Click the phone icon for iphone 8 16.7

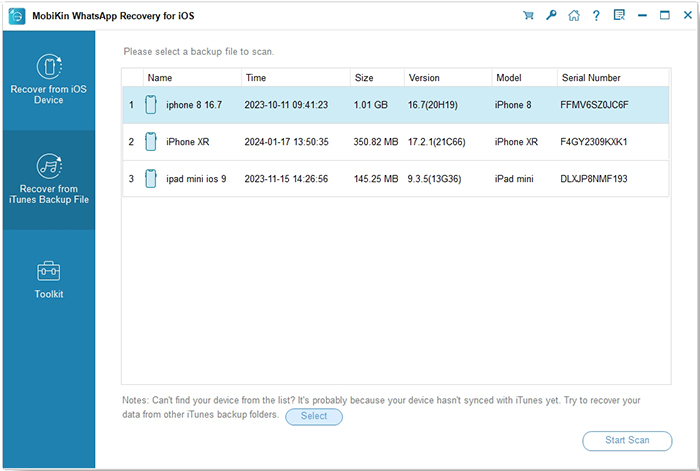151,105
